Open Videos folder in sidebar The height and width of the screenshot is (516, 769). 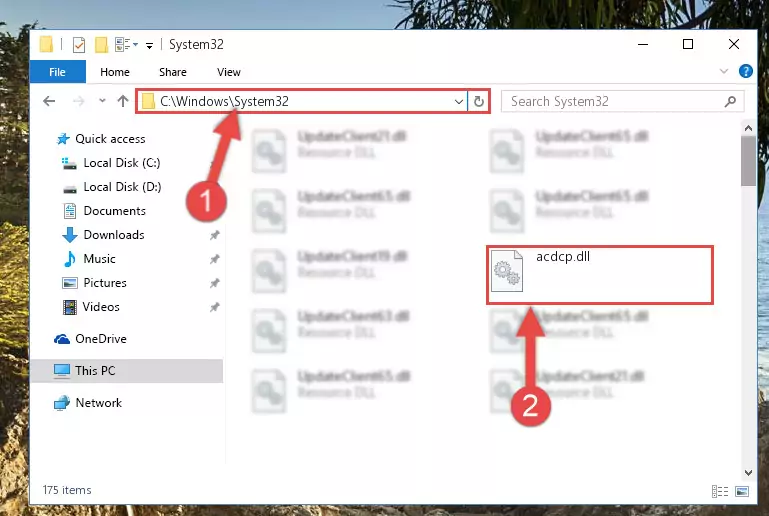101,307
